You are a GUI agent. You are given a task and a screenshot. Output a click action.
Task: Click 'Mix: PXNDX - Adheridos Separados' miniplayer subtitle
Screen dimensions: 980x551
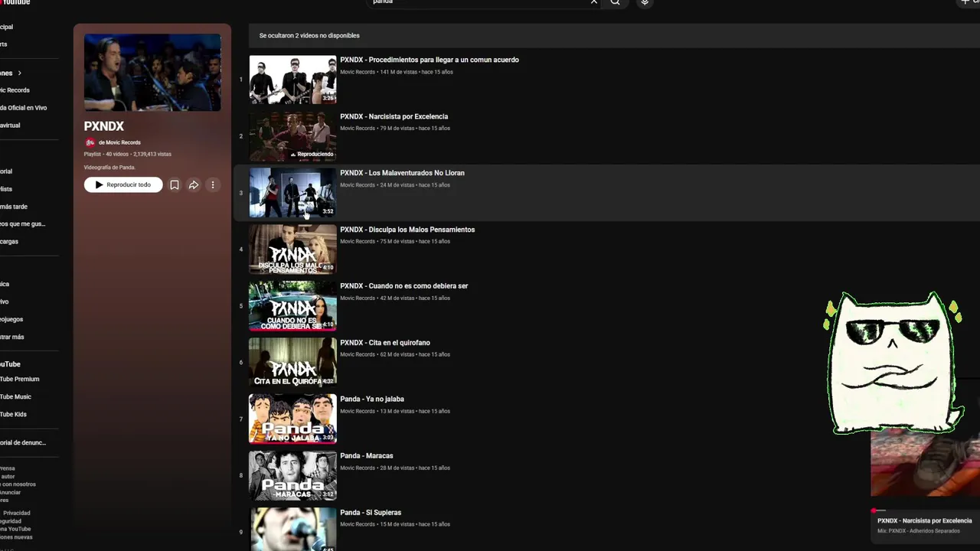pyautogui.click(x=918, y=531)
